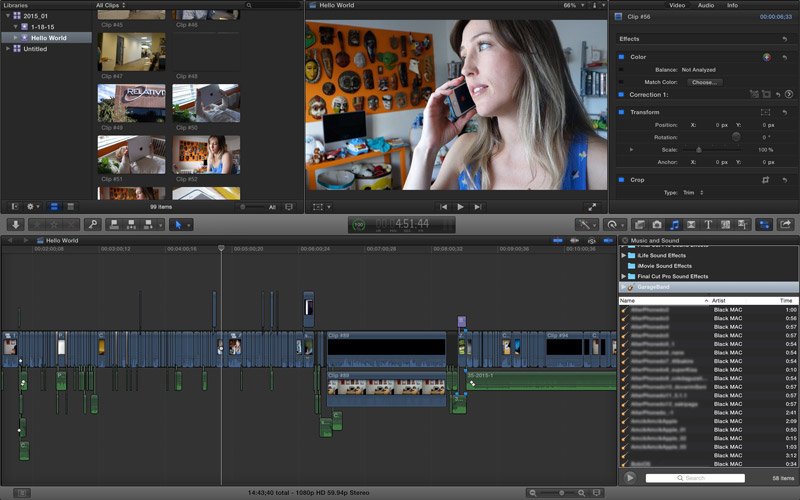Go to the previous edit point
This screenshot has height=500, width=800.
(443, 207)
